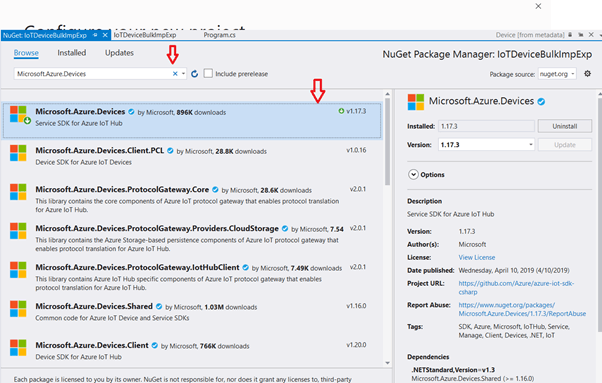Screen dimensions: 602x383
Task: Click the verified badge beside Microsoft.Azure.Devices in list
Action: (131, 112)
